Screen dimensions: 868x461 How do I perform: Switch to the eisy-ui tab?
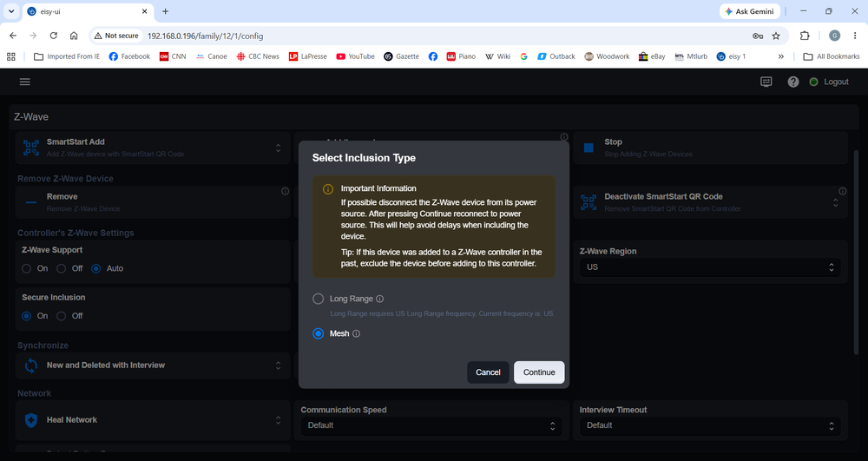[x=88, y=11]
